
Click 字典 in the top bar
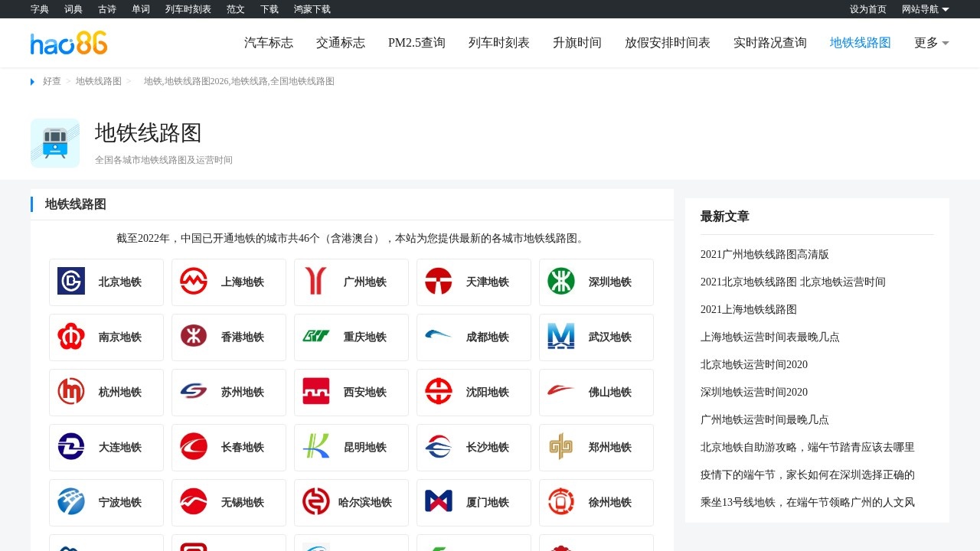pos(40,9)
